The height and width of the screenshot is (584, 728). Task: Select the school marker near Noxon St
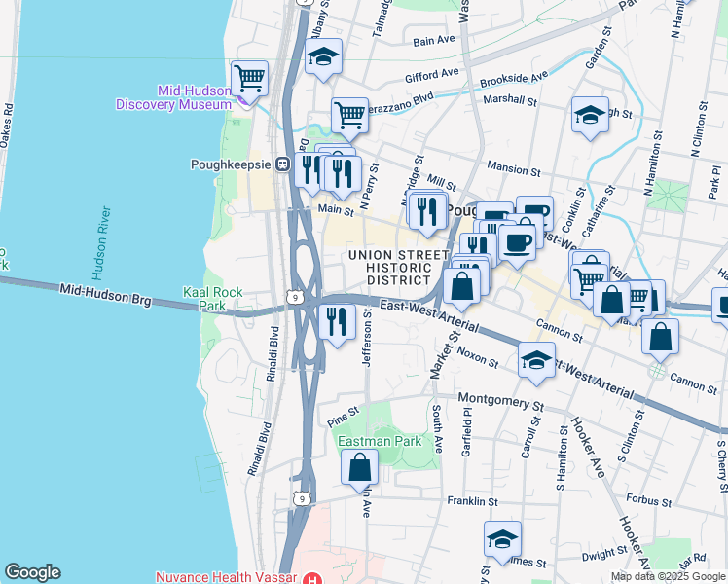pos(536,361)
